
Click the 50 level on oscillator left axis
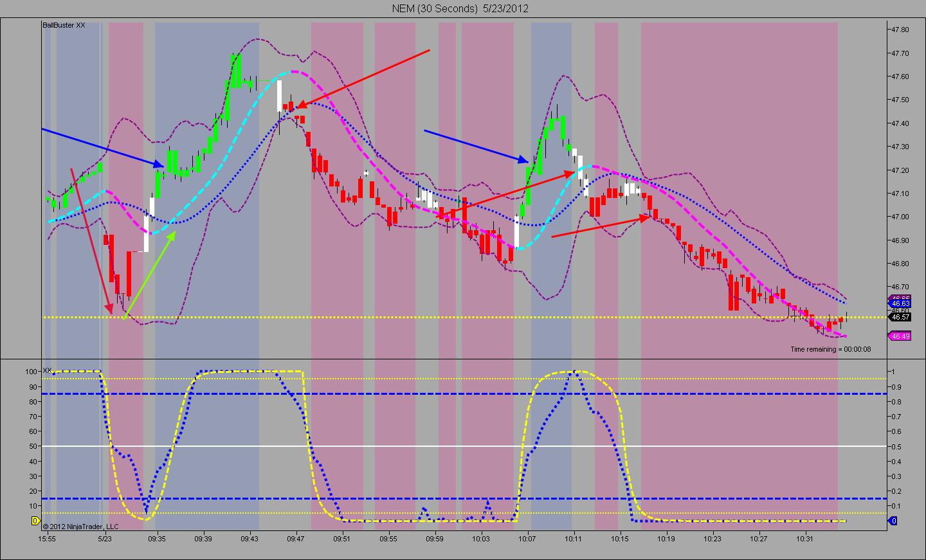pyautogui.click(x=33, y=446)
